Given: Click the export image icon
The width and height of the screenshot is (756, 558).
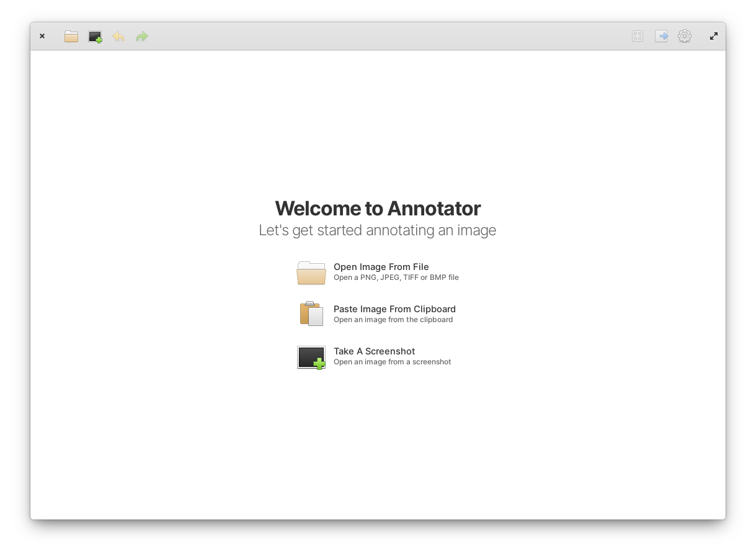Looking at the screenshot, I should pos(661,37).
